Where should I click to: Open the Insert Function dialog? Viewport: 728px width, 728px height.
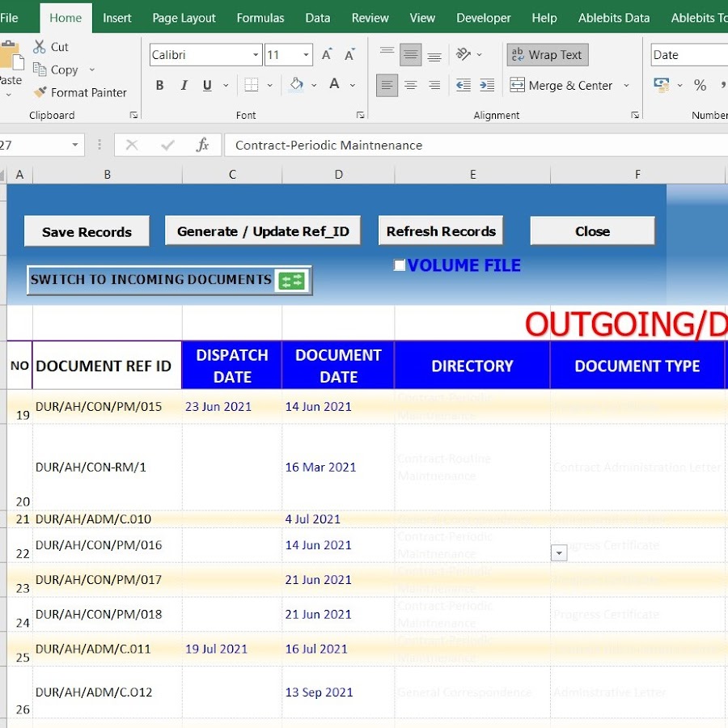[202, 146]
